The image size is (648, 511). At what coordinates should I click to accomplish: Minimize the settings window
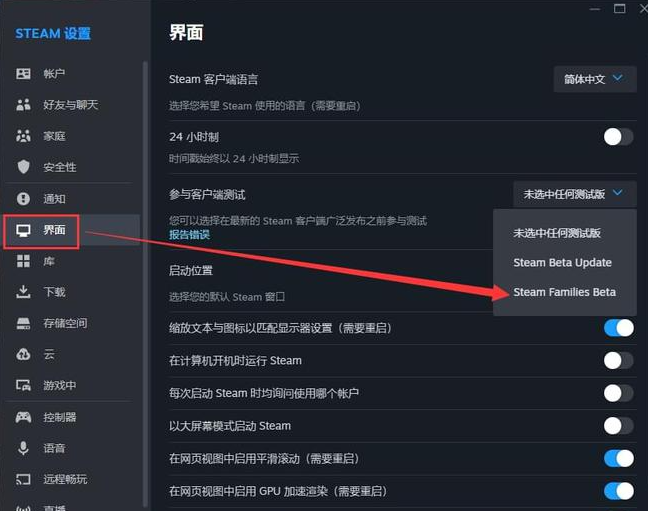[x=595, y=9]
